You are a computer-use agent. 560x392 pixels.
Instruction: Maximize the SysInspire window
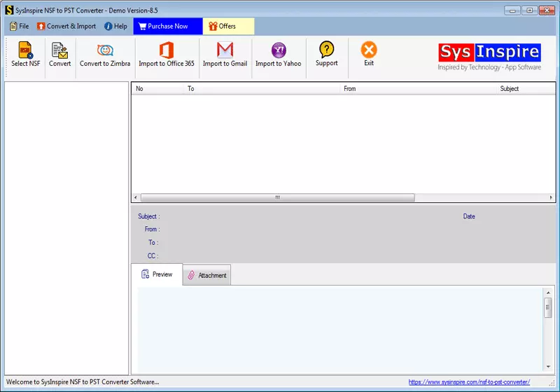pos(529,10)
